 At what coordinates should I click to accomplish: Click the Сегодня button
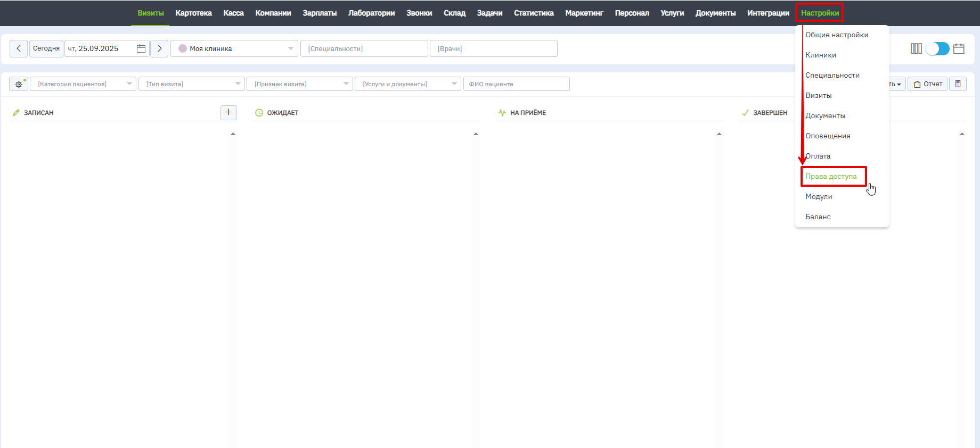point(46,48)
